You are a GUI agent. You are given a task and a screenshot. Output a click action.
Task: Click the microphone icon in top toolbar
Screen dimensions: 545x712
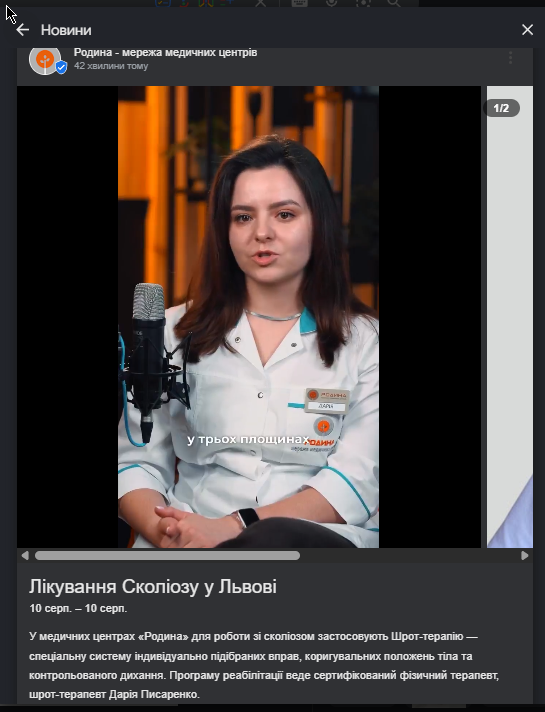coord(332,3)
